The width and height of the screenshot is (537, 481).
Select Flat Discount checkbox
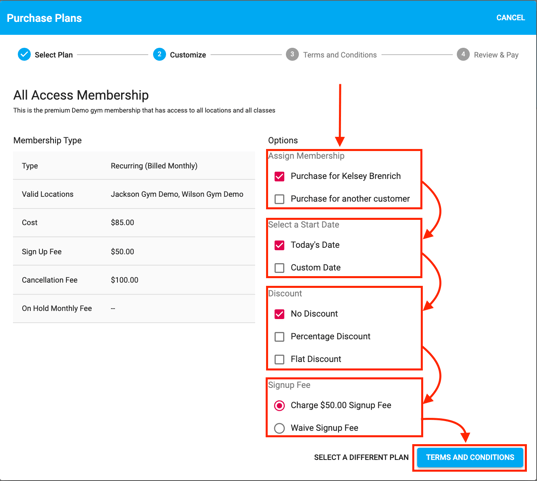pyautogui.click(x=279, y=359)
